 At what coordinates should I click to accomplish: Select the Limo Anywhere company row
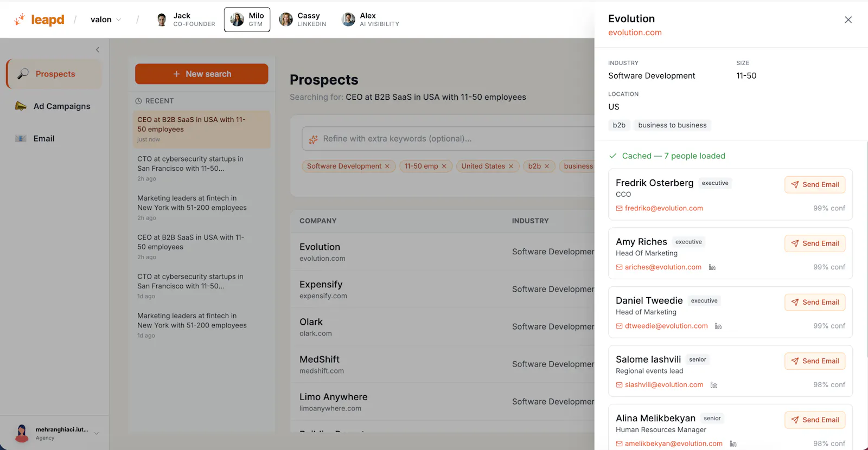click(442, 402)
